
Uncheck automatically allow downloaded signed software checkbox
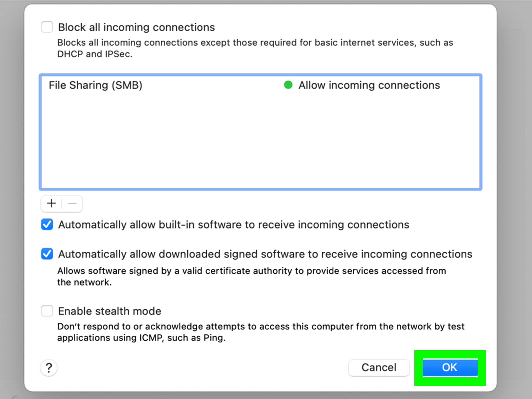pos(47,254)
